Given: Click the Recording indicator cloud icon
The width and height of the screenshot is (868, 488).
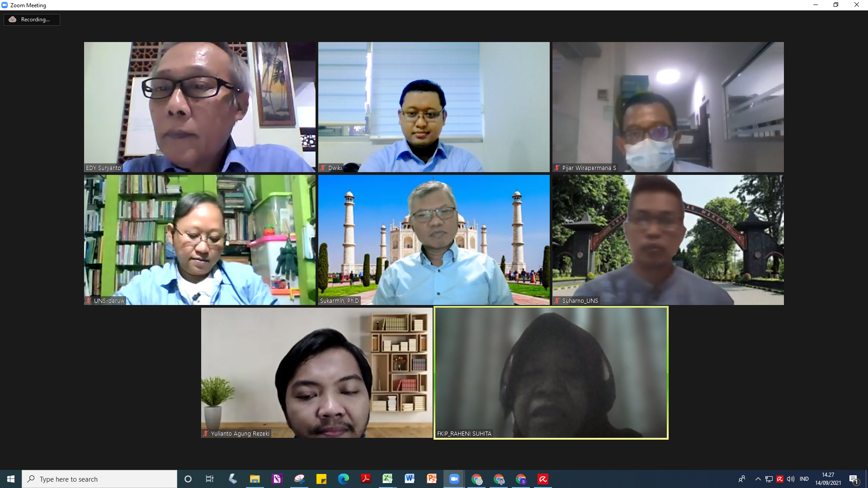Looking at the screenshot, I should pyautogui.click(x=13, y=19).
